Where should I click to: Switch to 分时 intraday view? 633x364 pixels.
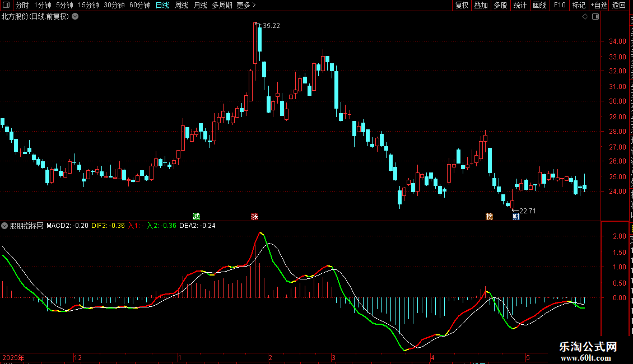click(x=22, y=5)
